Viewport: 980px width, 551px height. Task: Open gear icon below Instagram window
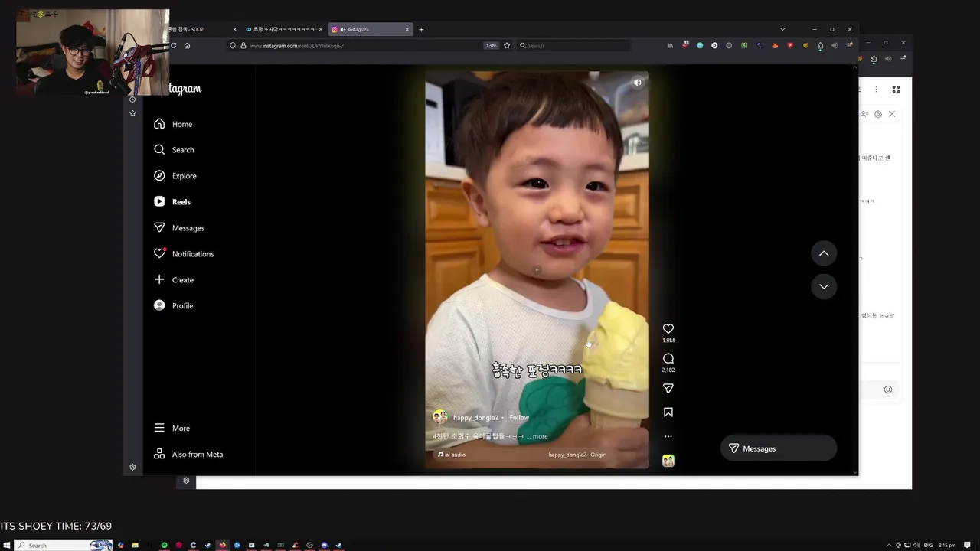coord(186,481)
